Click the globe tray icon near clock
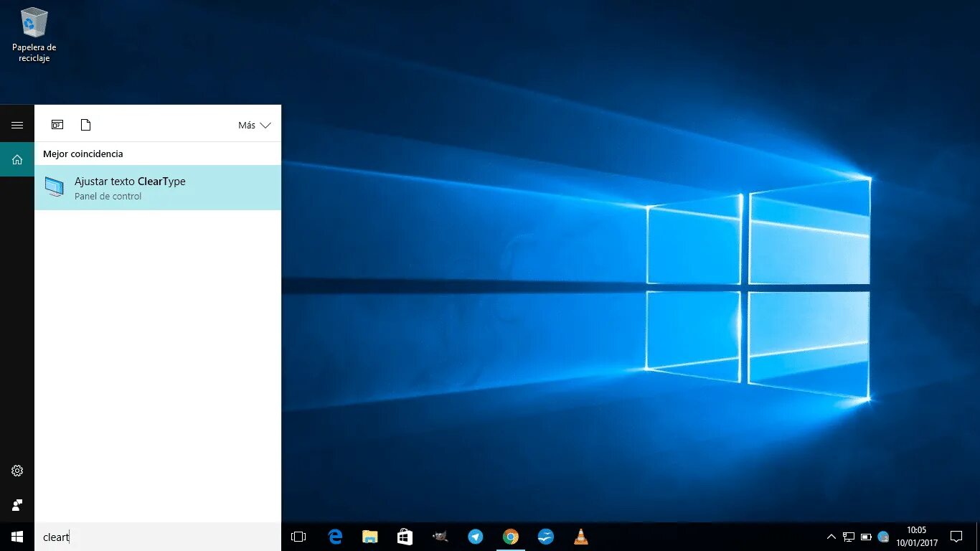Screen dimensions: 980x551 pos(883,537)
